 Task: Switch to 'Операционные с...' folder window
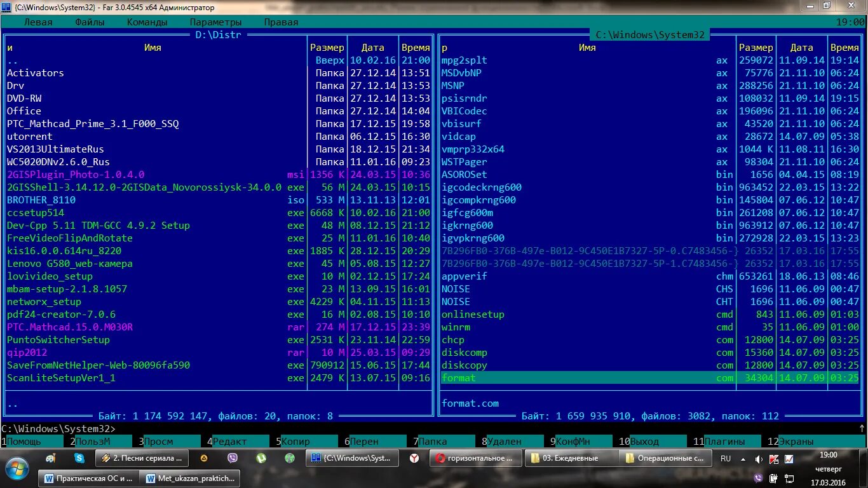click(x=665, y=457)
